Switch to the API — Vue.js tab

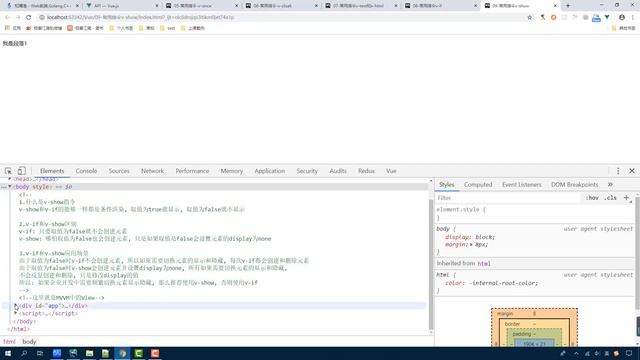tap(122, 6)
